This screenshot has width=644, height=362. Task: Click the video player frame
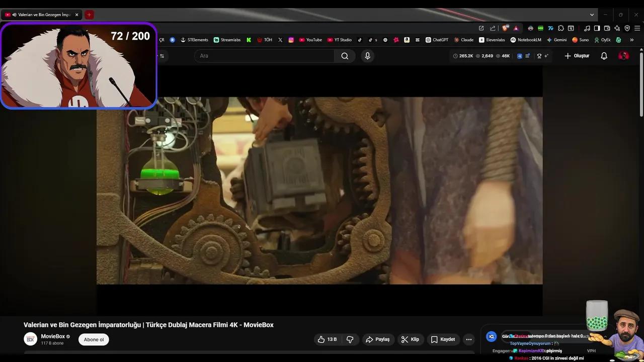coord(319,191)
